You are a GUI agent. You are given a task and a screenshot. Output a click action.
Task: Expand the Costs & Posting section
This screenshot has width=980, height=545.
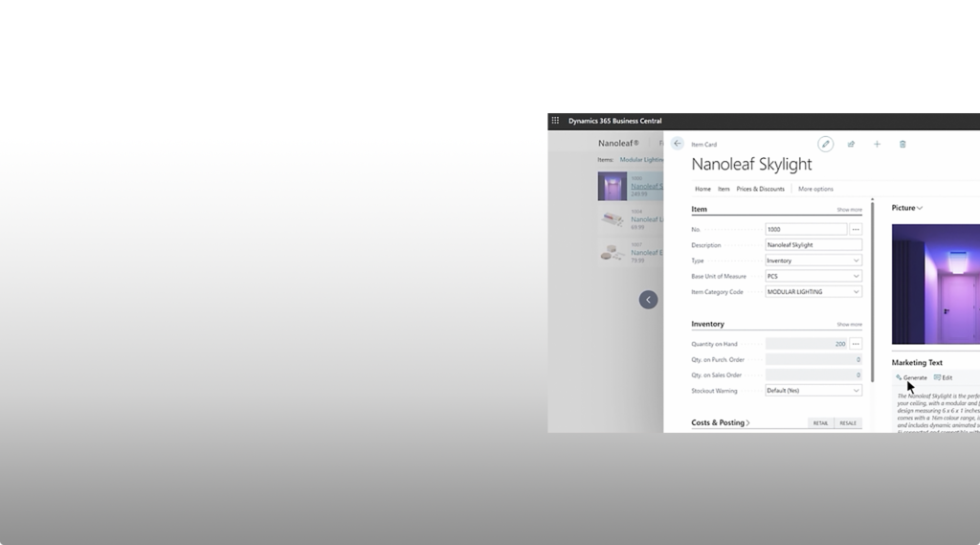[x=720, y=422]
